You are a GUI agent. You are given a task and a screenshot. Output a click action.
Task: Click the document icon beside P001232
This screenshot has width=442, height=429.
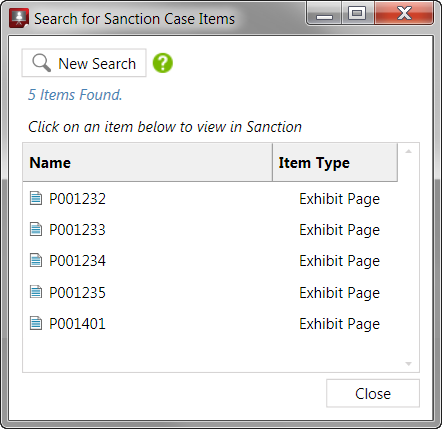tap(36, 198)
